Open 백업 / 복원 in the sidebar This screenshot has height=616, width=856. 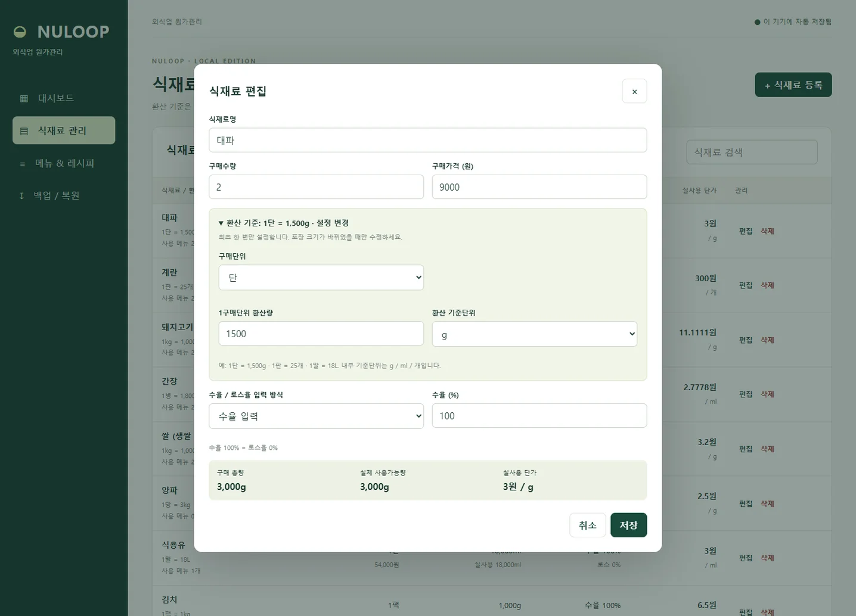(x=64, y=195)
